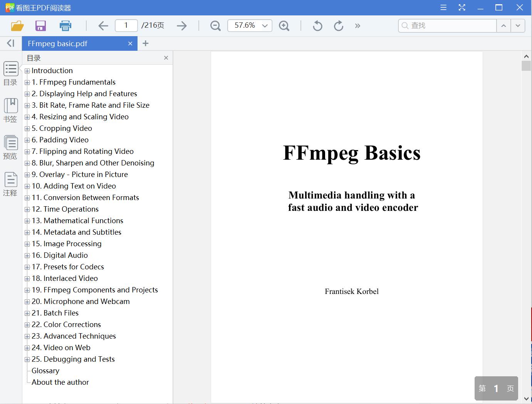Close the FFmpeg basic.pdf tab
The image size is (532, 404).
point(130,43)
